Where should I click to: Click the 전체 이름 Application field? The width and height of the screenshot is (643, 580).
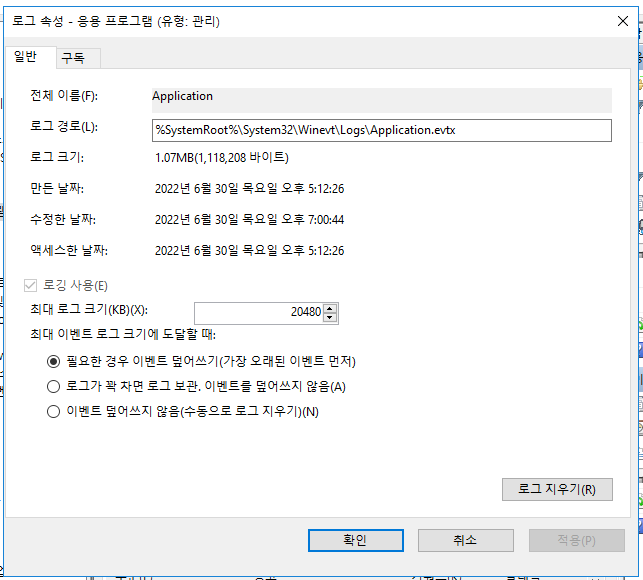382,100
